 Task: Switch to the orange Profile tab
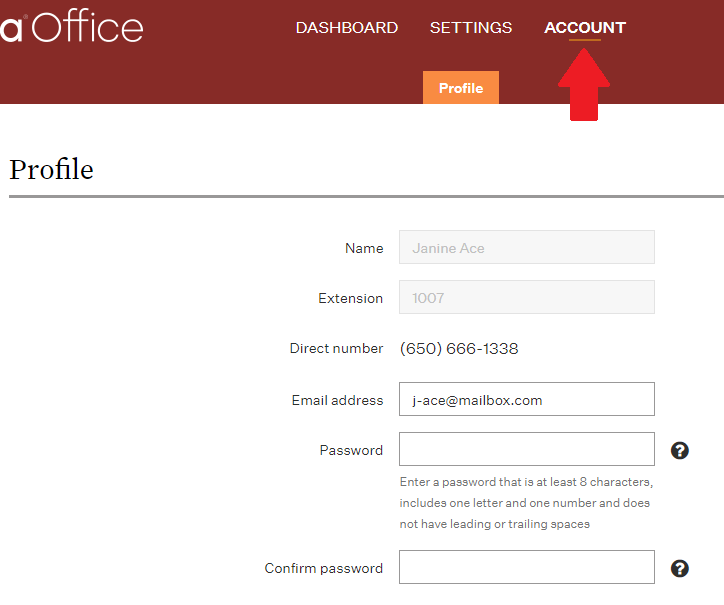coord(461,87)
